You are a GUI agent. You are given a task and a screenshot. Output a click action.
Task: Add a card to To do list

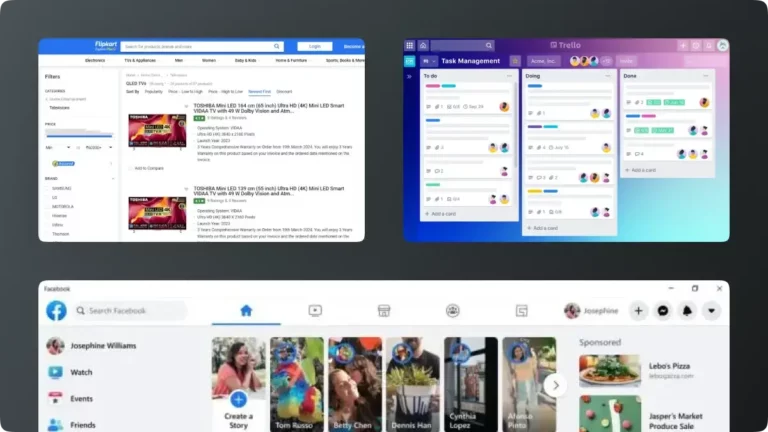(441, 213)
